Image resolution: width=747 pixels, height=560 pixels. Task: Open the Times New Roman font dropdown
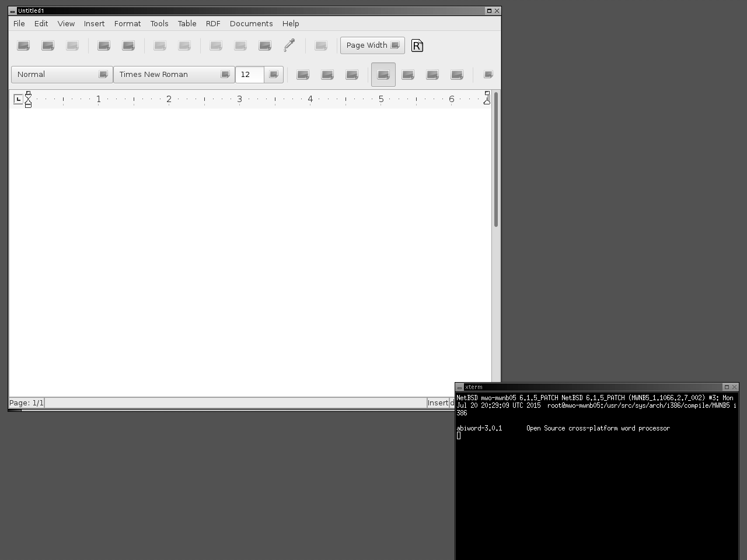pyautogui.click(x=174, y=75)
